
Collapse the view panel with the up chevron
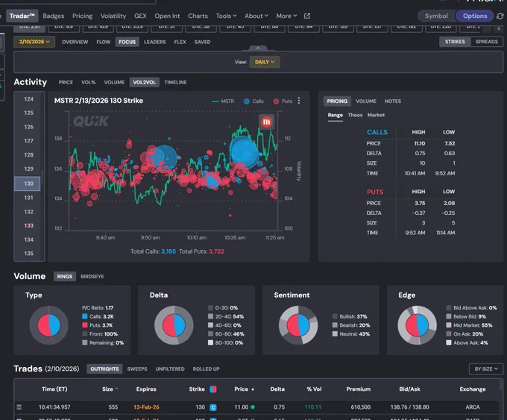click(x=258, y=48)
